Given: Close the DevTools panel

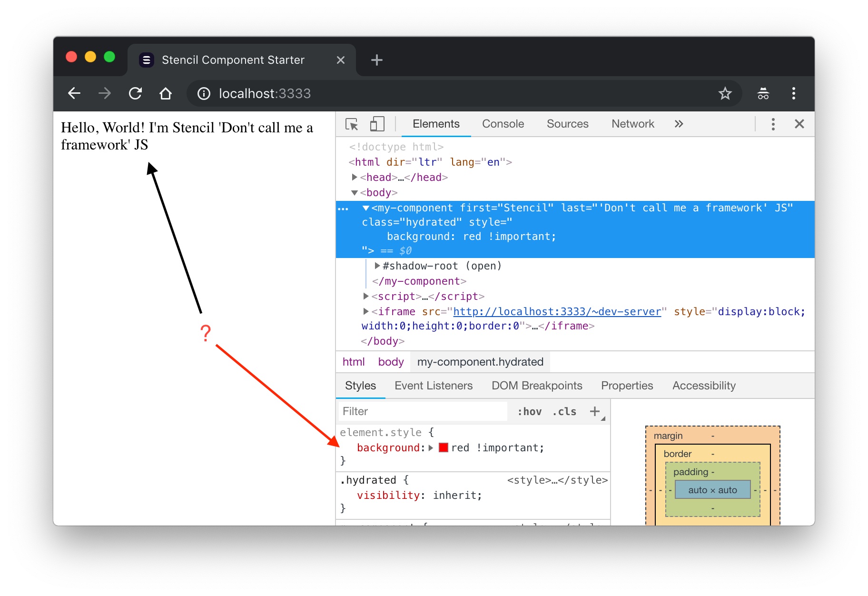Looking at the screenshot, I should coord(799,124).
